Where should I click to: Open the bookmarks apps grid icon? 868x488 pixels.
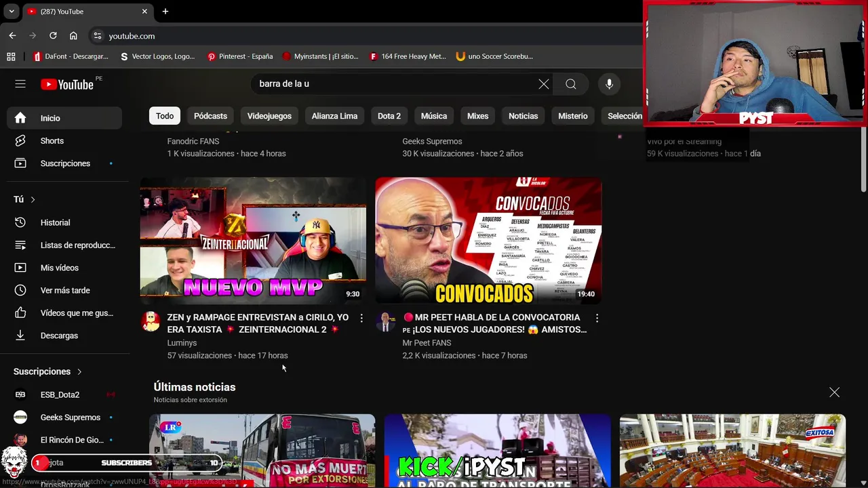11,56
